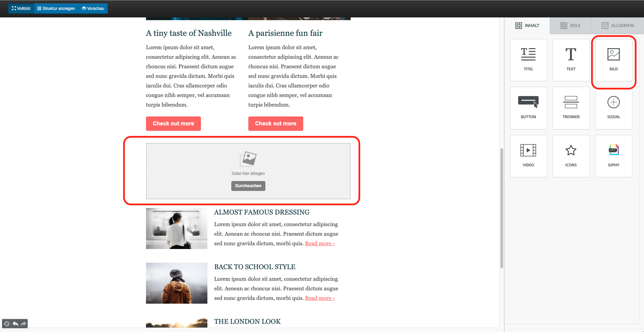This screenshot has height=332, width=644.
Task: Open the history clock icon
Action: 6,323
